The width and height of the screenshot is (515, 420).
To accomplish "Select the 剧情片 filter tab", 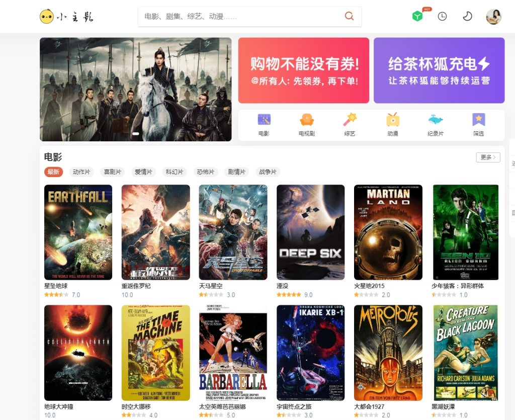I will coord(236,172).
